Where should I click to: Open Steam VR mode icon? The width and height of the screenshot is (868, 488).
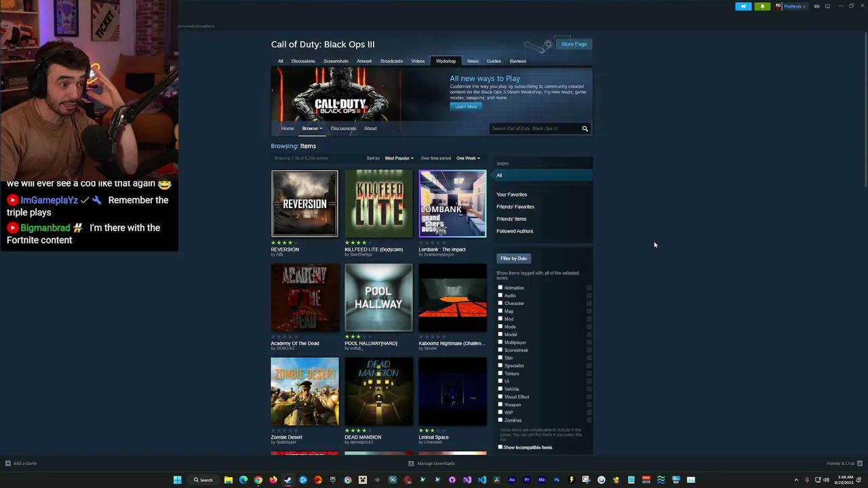pyautogui.click(x=816, y=6)
